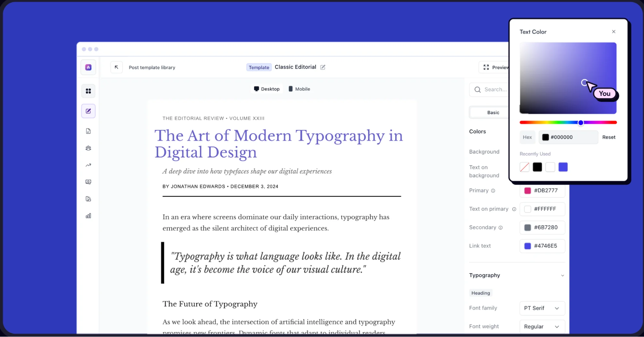Open Link text color #4746E5 field

tap(543, 246)
